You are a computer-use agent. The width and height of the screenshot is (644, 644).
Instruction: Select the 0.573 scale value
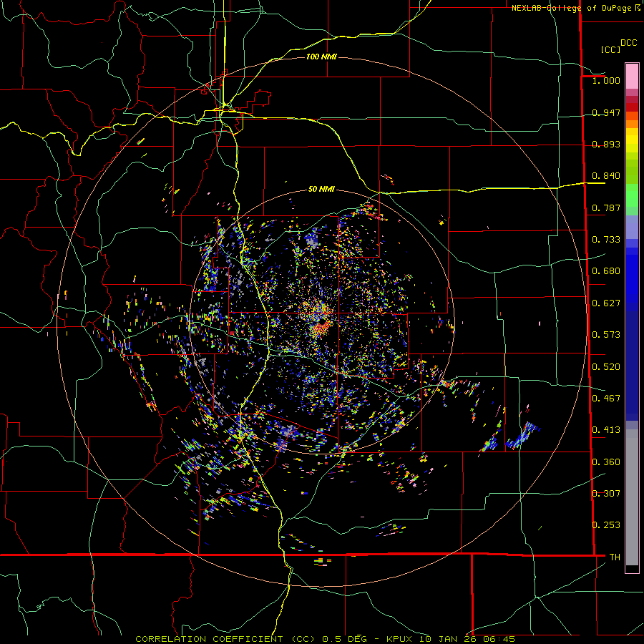point(606,335)
